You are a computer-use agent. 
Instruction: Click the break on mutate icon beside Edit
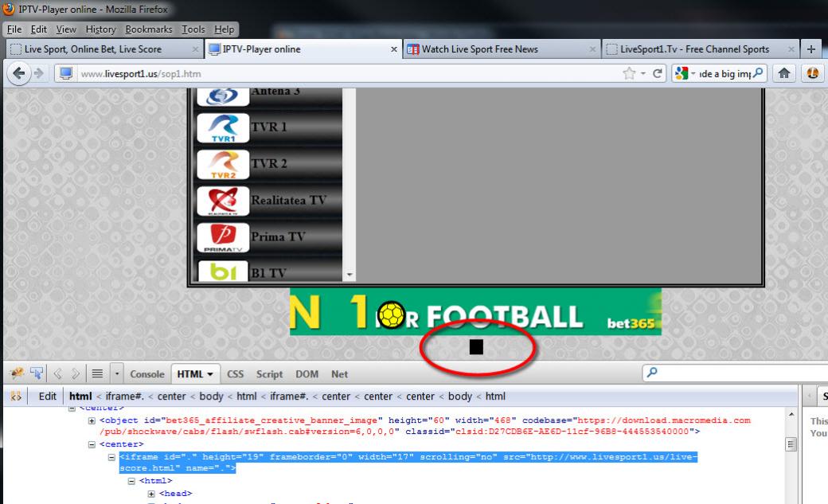pyautogui.click(x=16, y=396)
